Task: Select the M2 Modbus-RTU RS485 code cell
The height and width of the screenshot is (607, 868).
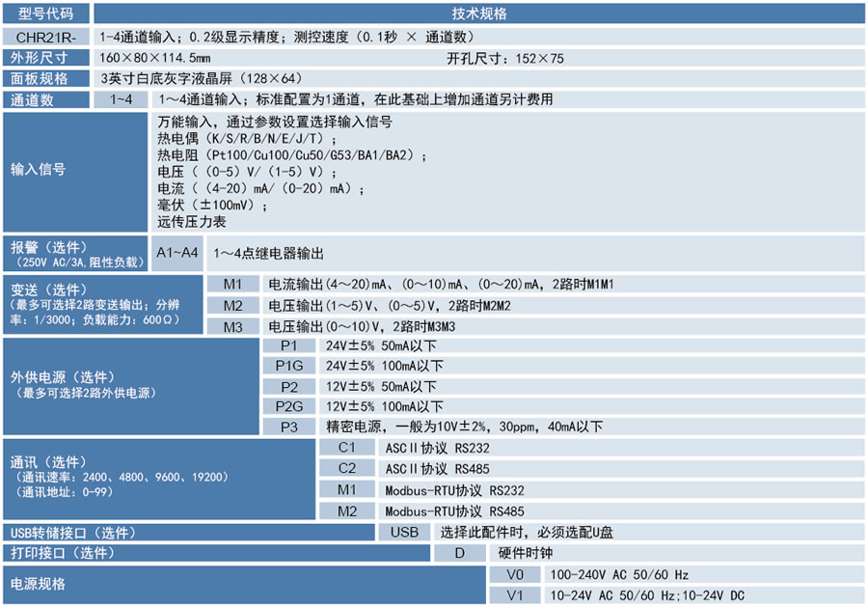Action: 347,511
